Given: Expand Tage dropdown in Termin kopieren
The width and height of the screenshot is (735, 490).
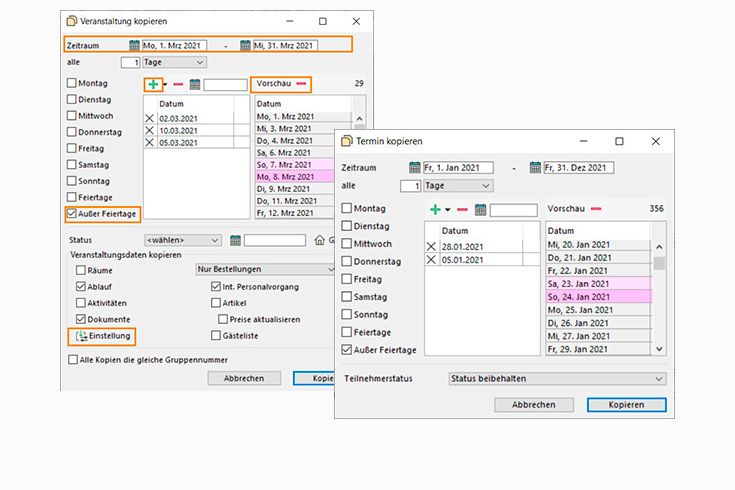Looking at the screenshot, I should [458, 186].
